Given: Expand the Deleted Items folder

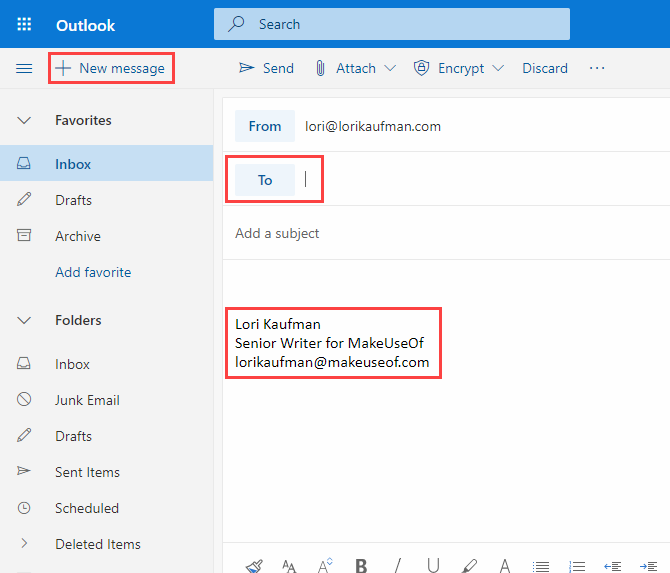Looking at the screenshot, I should click(x=24, y=544).
